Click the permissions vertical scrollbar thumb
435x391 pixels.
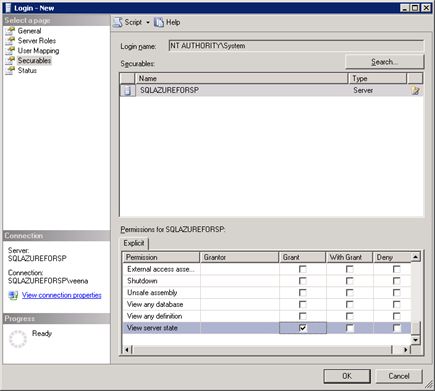[x=415, y=327]
